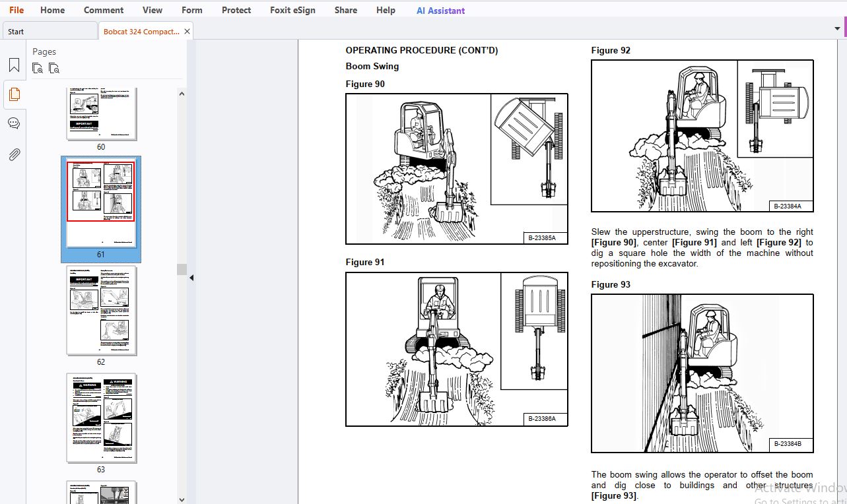Click the 'B-23384A' figure code
This screenshot has height=504, width=847.
point(788,206)
